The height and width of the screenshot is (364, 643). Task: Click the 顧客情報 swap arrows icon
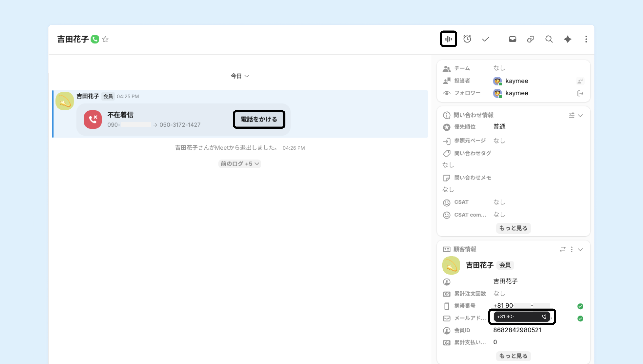point(563,249)
